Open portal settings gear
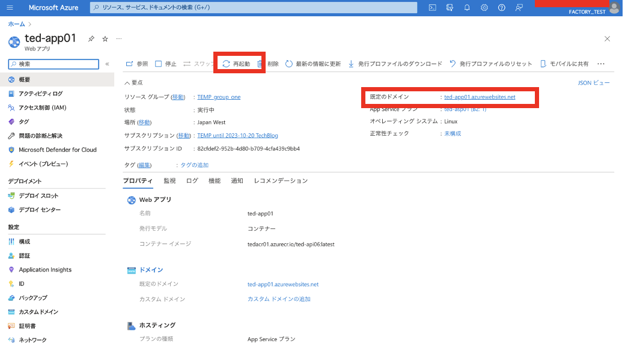 tap(484, 8)
